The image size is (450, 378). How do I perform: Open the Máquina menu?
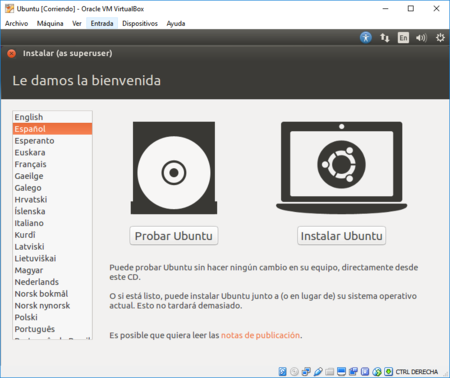[50, 23]
